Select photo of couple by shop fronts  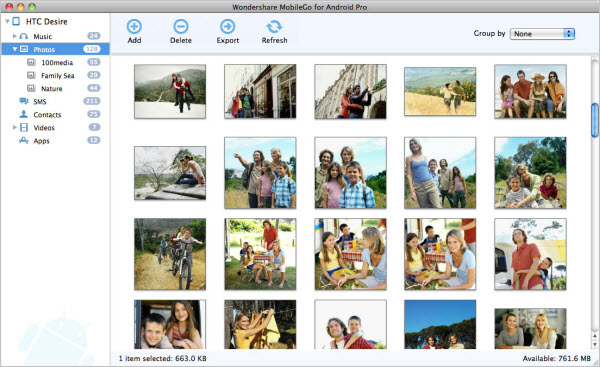point(260,91)
